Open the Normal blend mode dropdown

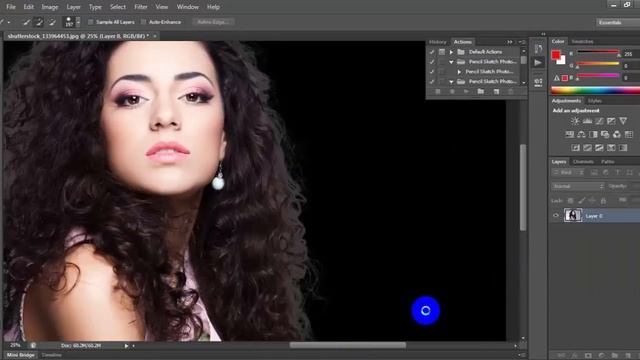[x=578, y=187]
